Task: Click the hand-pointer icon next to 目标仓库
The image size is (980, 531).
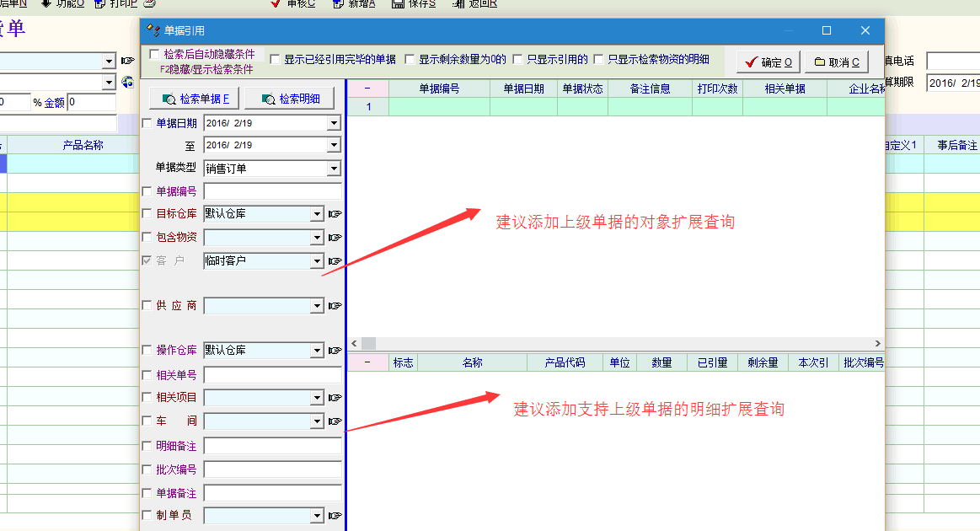Action: [x=335, y=214]
